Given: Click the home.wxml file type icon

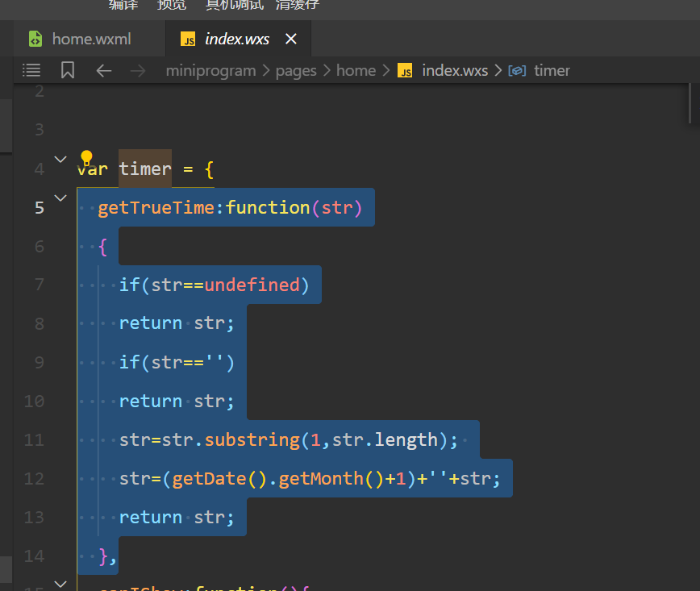Looking at the screenshot, I should pyautogui.click(x=35, y=39).
